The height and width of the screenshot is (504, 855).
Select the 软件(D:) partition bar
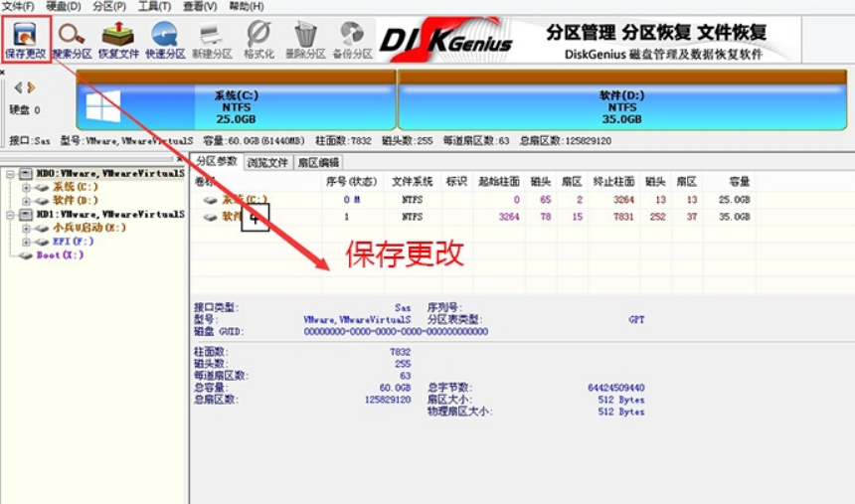tap(622, 100)
